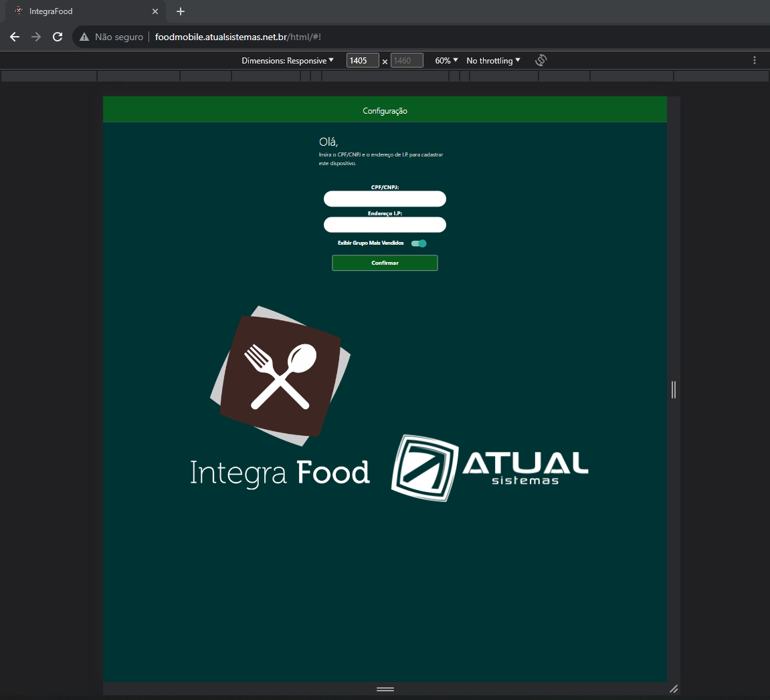Click the viewport width field 1405
770x700 pixels.
click(x=363, y=60)
